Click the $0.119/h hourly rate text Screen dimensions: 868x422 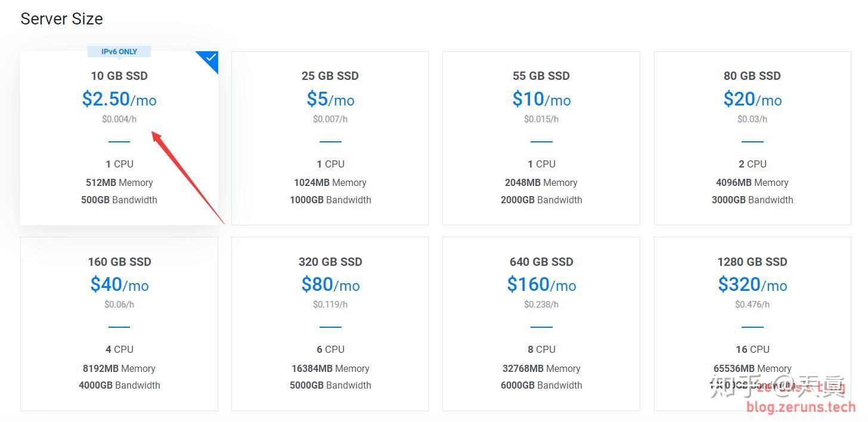pos(330,304)
